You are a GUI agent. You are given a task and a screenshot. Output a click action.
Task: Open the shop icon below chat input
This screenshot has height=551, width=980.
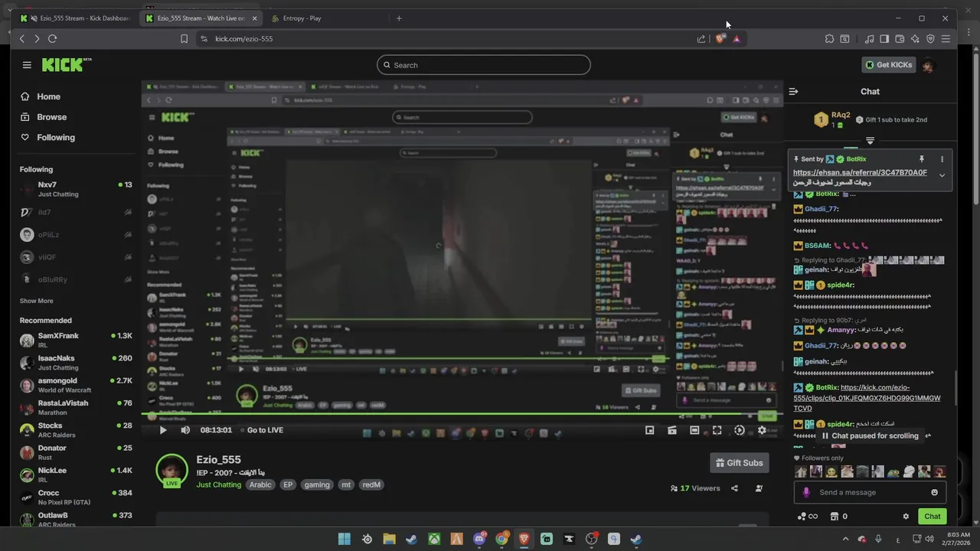[x=835, y=517]
